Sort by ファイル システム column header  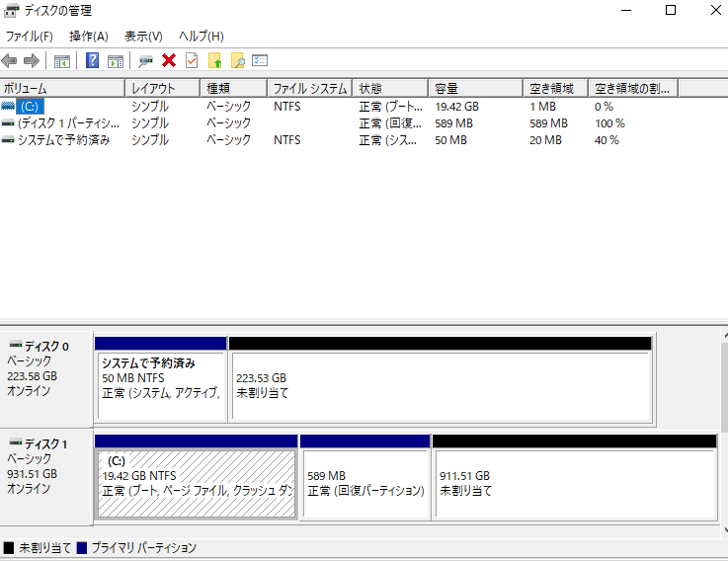point(310,88)
